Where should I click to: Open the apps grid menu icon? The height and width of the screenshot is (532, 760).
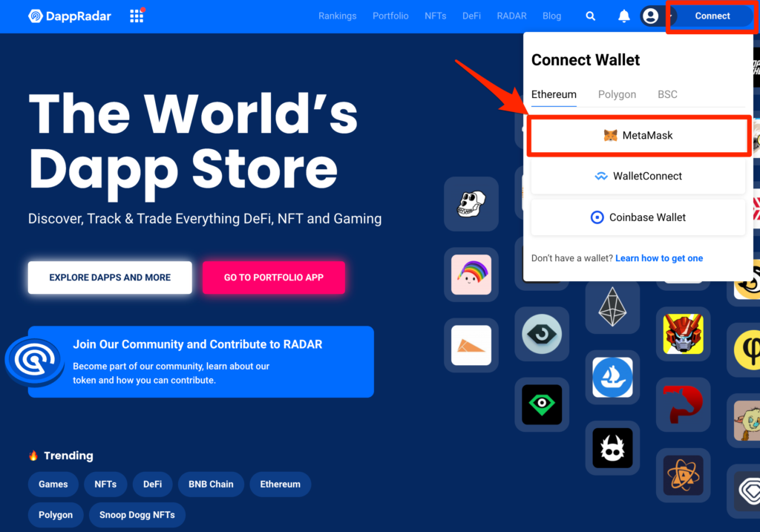137,16
